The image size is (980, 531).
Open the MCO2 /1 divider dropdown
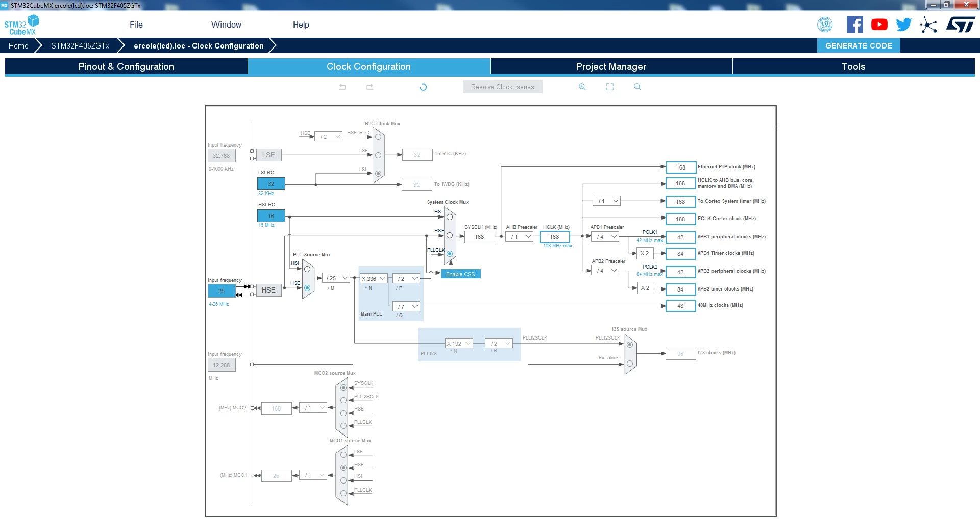point(313,408)
